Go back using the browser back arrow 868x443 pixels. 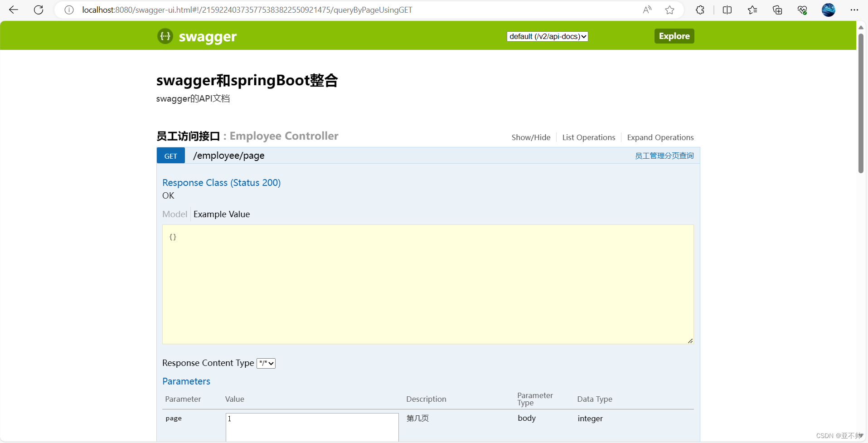(14, 10)
